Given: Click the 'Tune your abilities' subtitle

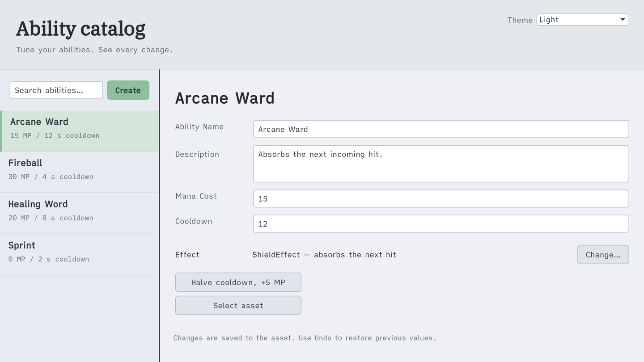Looking at the screenshot, I should pyautogui.click(x=94, y=50).
